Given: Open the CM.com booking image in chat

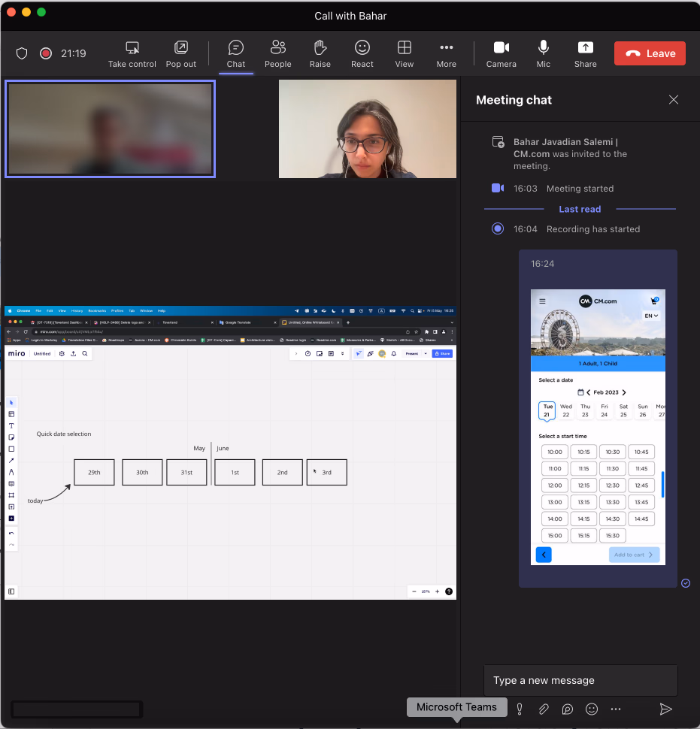Looking at the screenshot, I should [598, 428].
